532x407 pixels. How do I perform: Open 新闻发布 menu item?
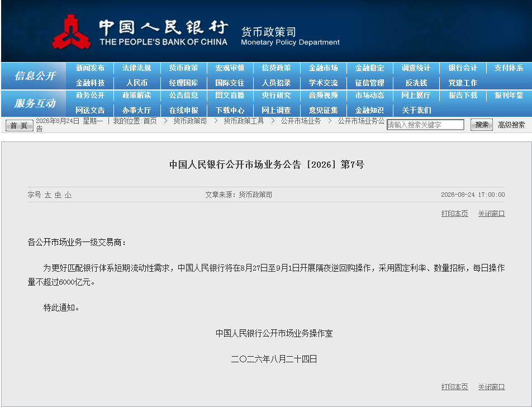(x=90, y=68)
